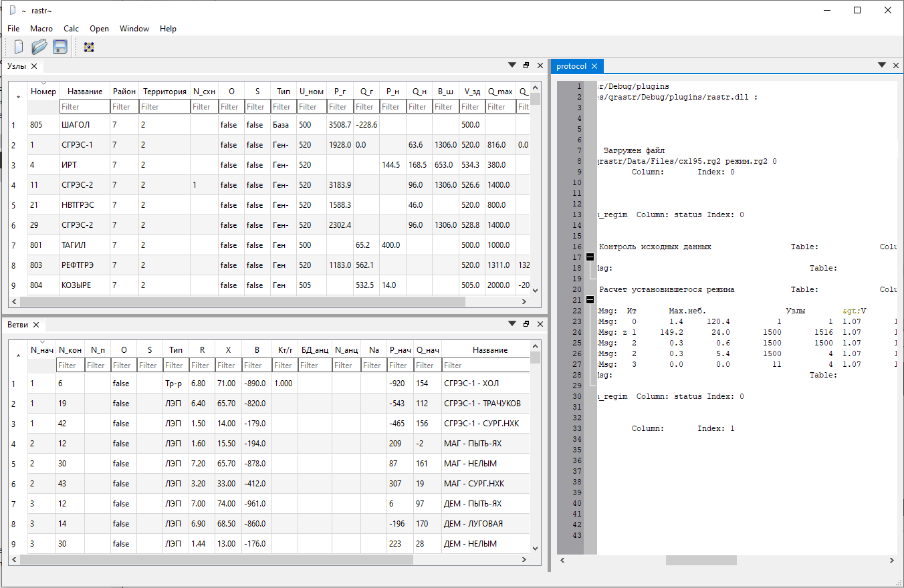The image size is (904, 588).
Task: Open the Open menu
Action: (100, 29)
